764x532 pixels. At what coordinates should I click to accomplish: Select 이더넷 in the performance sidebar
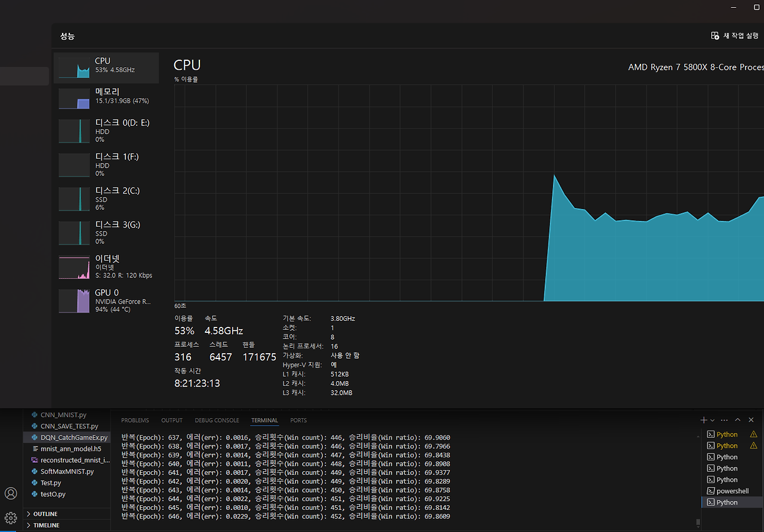pos(106,267)
